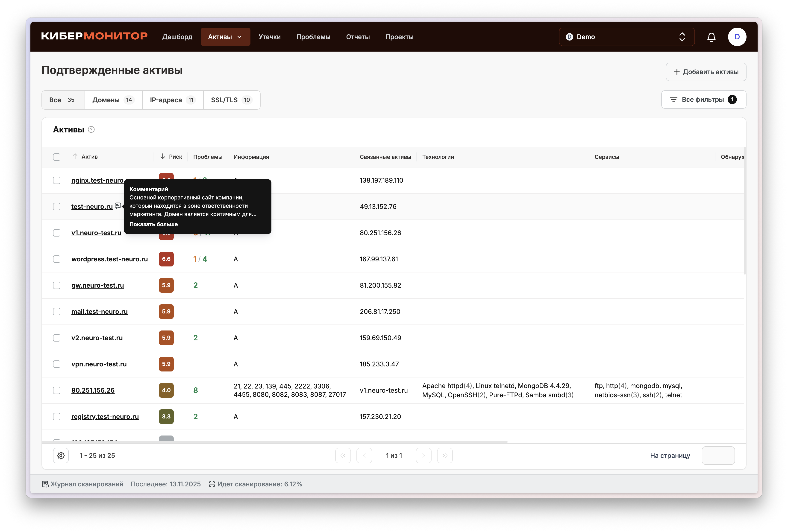Click the help icon next to Активы
The image size is (788, 532).
[91, 129]
